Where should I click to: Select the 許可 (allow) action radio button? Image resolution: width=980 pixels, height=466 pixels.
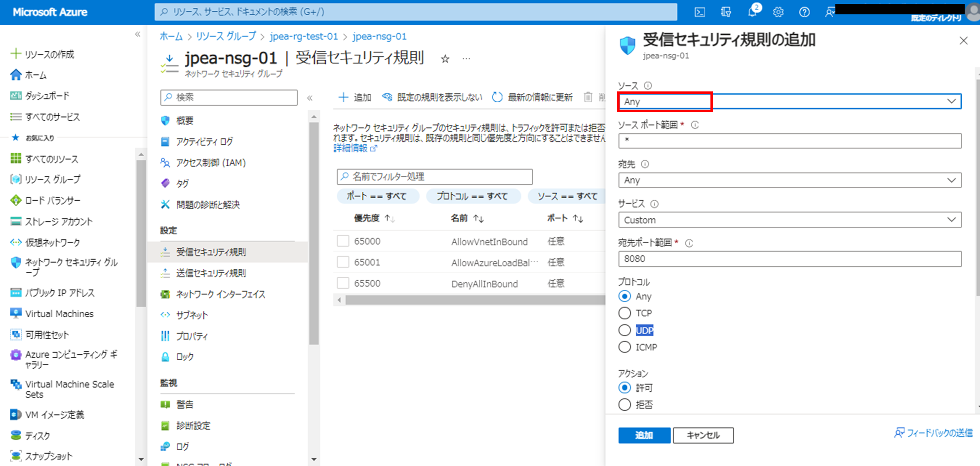(x=625, y=387)
